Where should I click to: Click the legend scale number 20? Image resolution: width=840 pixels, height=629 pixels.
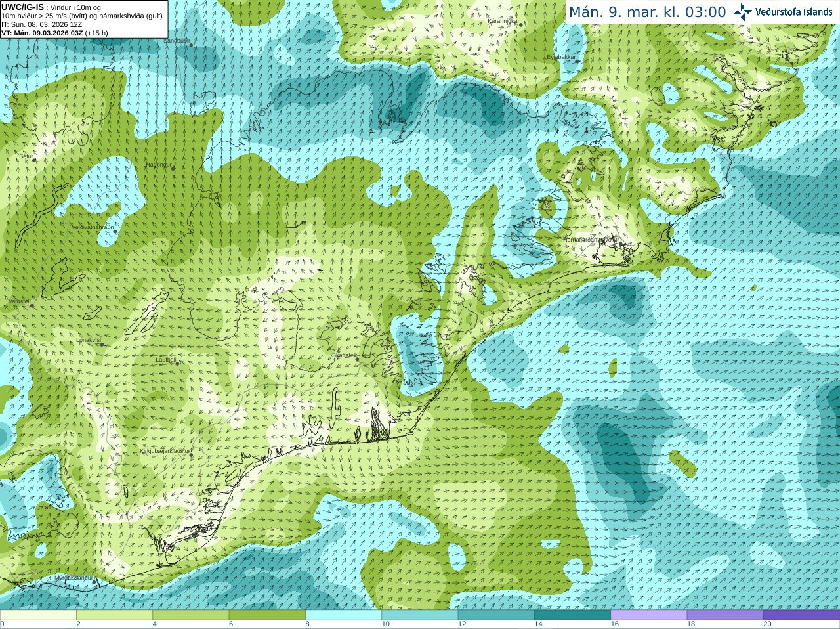click(x=767, y=624)
